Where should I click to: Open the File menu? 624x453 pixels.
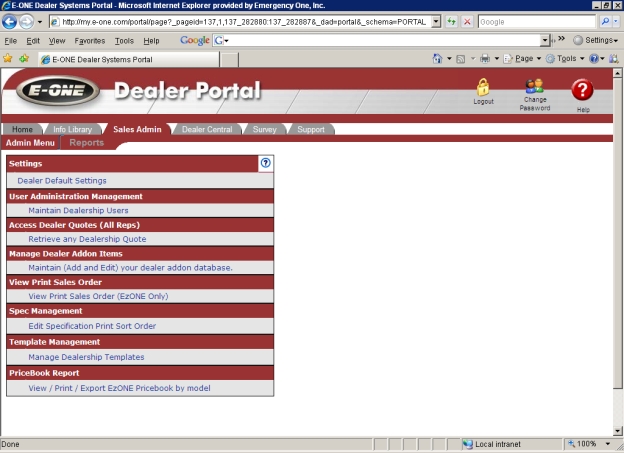pos(11,41)
